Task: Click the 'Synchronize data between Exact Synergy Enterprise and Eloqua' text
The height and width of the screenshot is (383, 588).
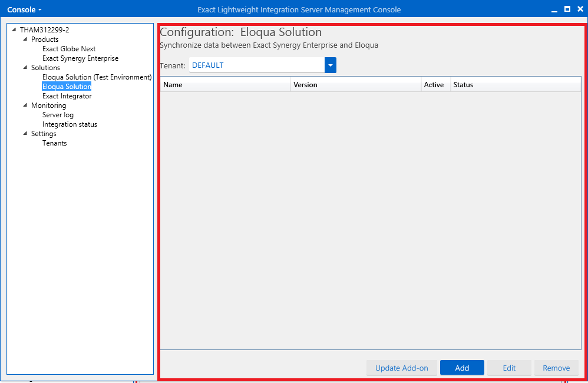Action: pyautogui.click(x=269, y=45)
